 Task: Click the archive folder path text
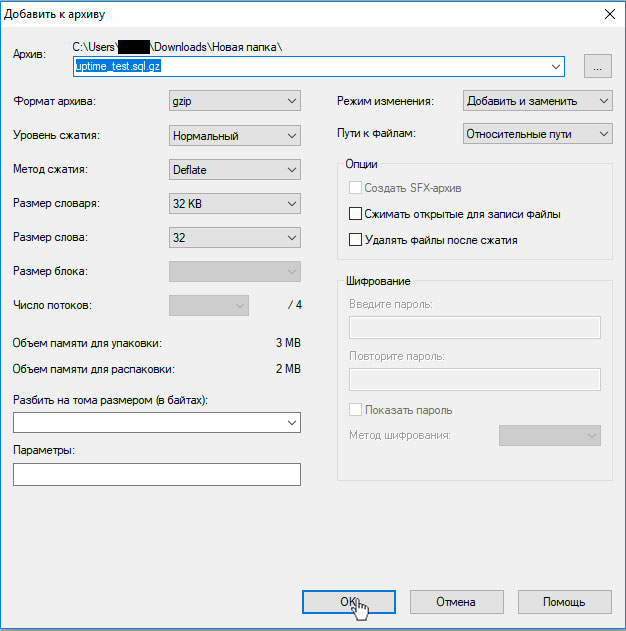[177, 47]
